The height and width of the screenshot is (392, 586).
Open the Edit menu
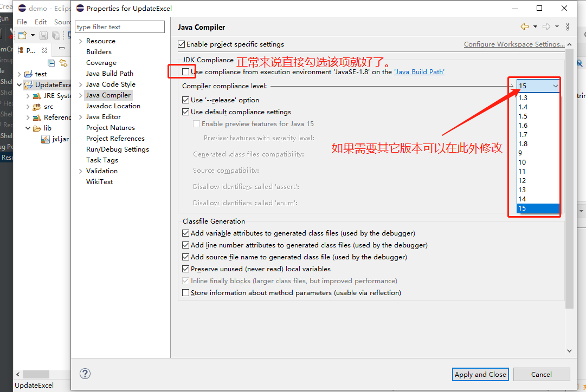coord(40,22)
